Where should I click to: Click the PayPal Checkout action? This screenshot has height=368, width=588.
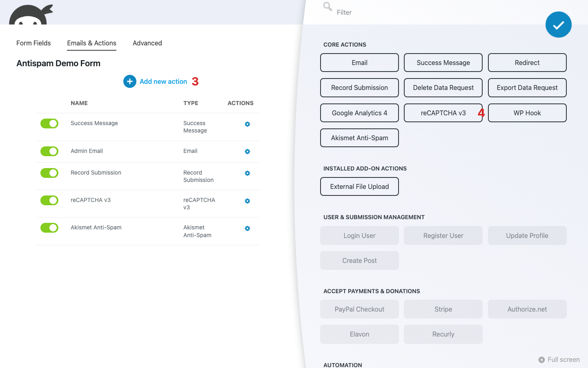359,309
